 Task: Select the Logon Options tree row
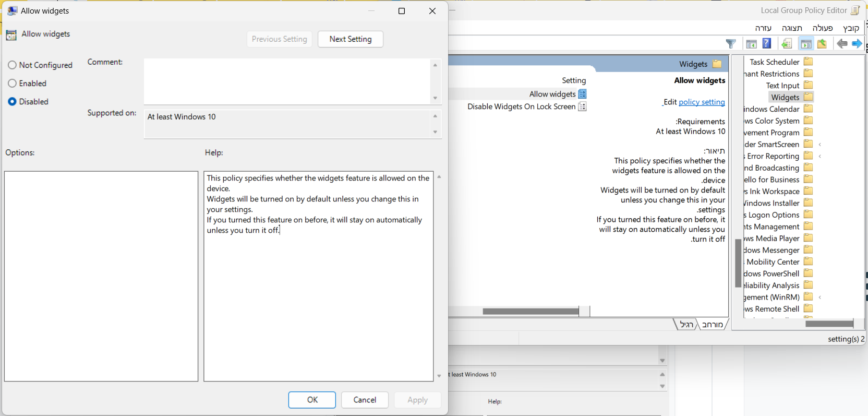pyautogui.click(x=779, y=215)
